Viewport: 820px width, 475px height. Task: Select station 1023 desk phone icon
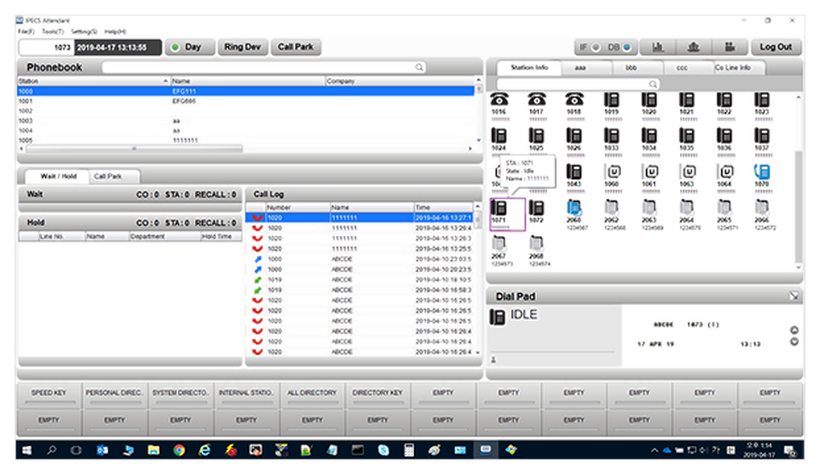[x=761, y=99]
